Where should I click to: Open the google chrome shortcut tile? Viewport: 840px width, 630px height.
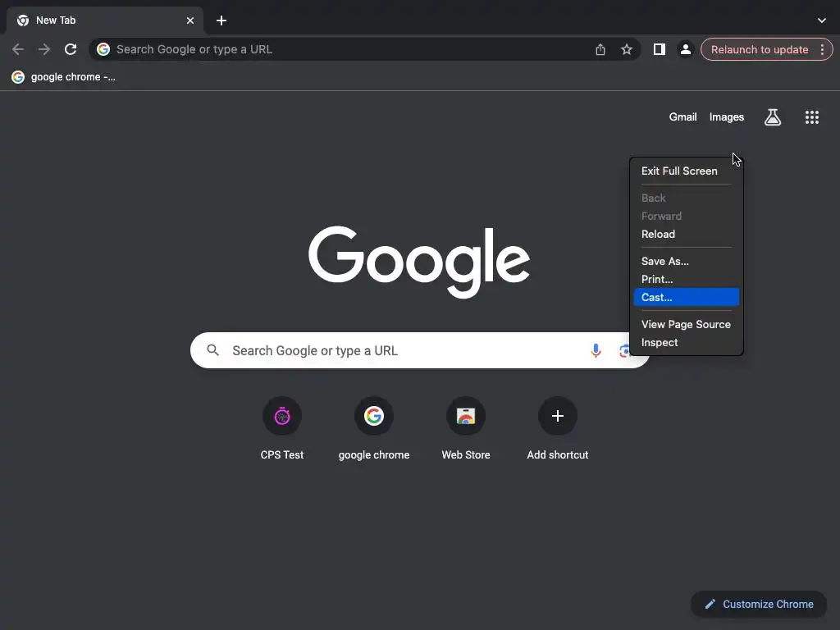coord(374,429)
